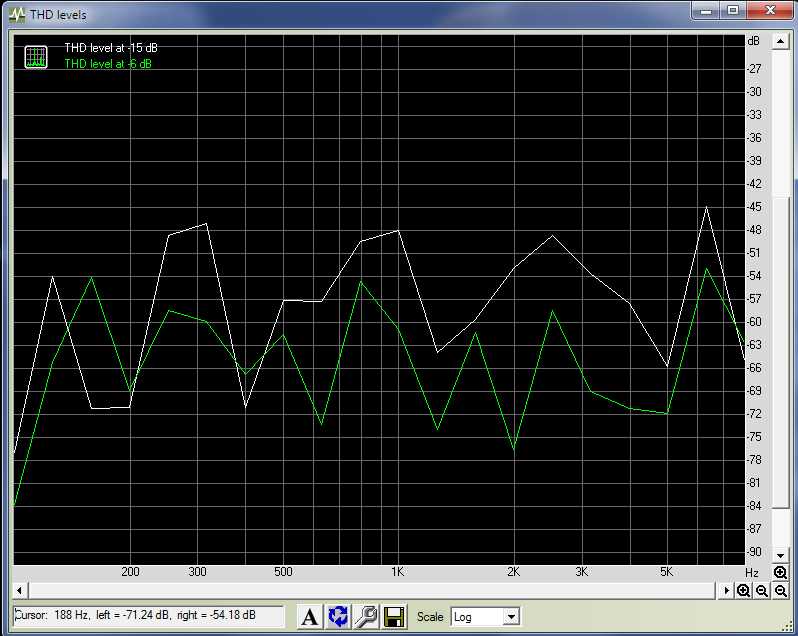798x636 pixels.
Task: Click the right arrow of the horizontal scrollbar
Action: [x=727, y=591]
